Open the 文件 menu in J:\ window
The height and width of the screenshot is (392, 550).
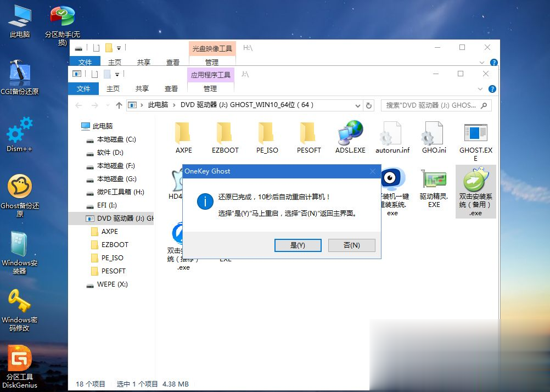83,89
